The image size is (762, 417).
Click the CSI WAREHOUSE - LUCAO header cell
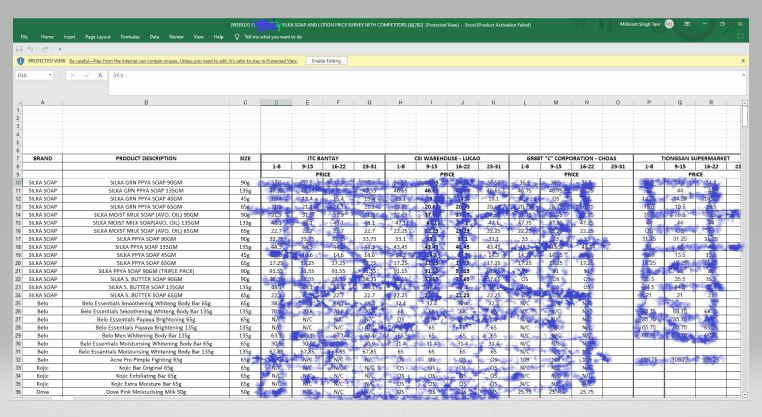pos(447,158)
